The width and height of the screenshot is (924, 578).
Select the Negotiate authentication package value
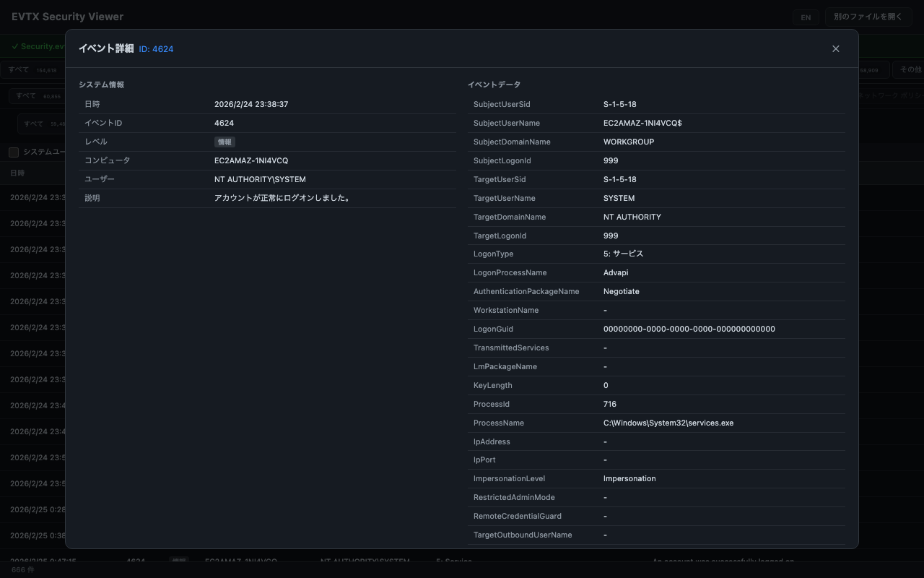point(622,291)
